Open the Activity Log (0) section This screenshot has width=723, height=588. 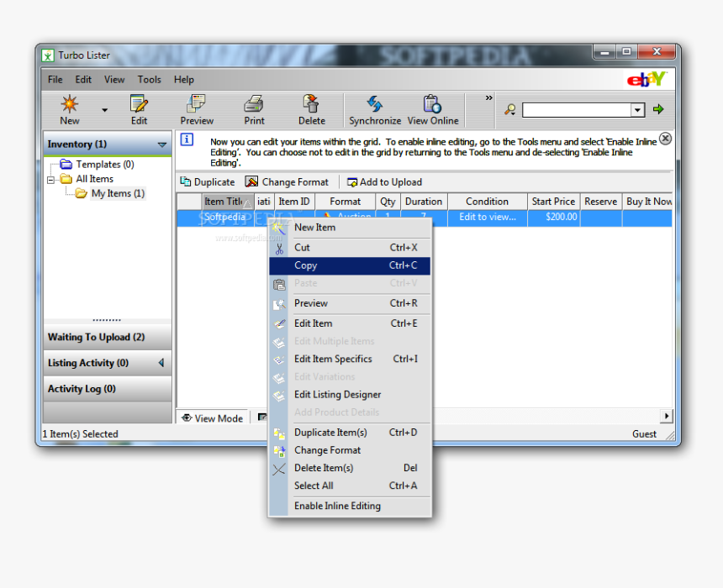107,389
